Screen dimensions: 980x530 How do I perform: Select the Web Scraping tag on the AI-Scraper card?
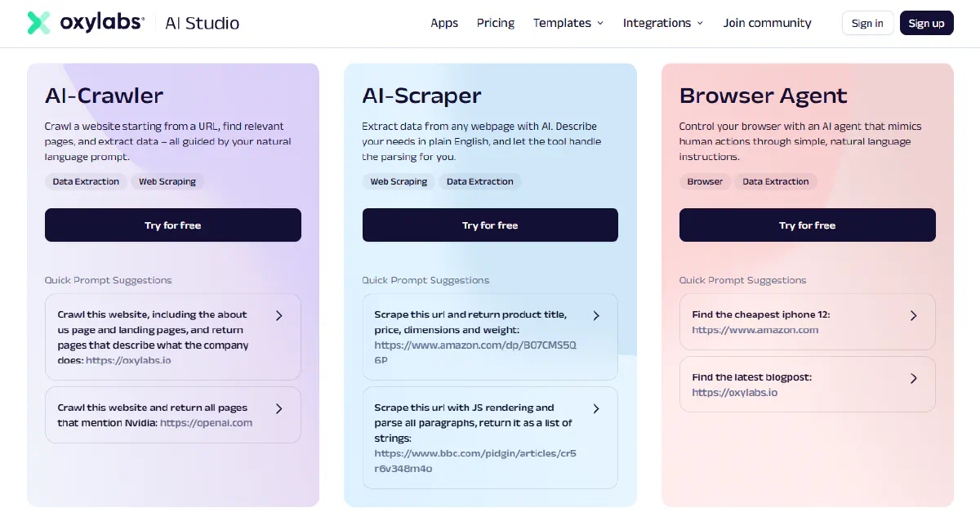[398, 181]
